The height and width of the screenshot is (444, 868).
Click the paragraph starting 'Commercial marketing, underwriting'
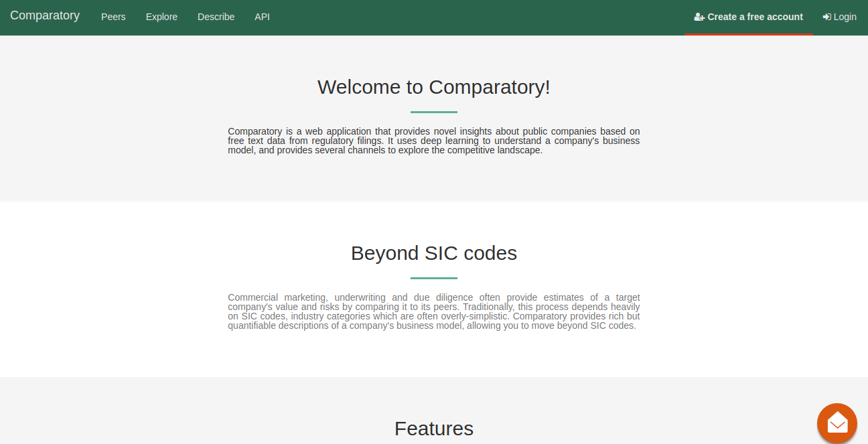pyautogui.click(x=434, y=311)
